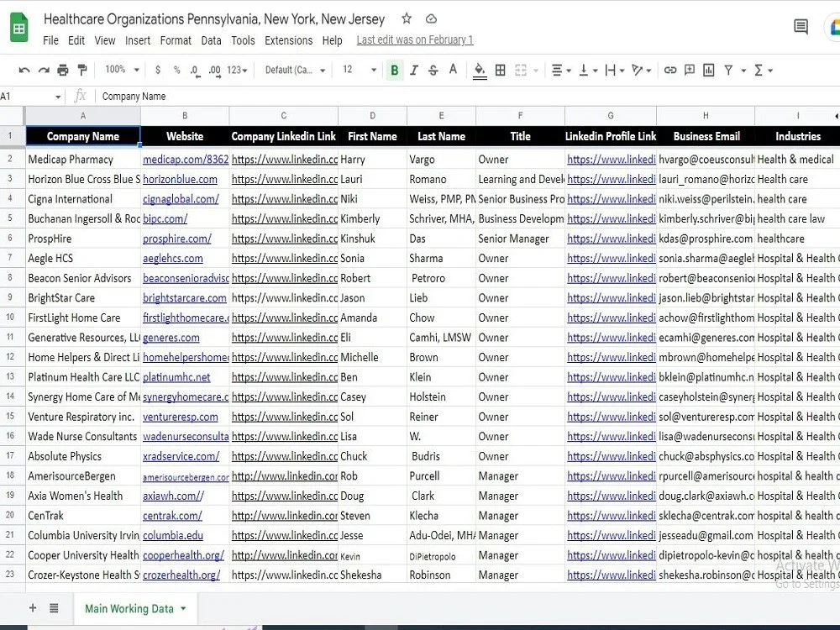
Task: Open the fill color picker
Action: coord(480,71)
